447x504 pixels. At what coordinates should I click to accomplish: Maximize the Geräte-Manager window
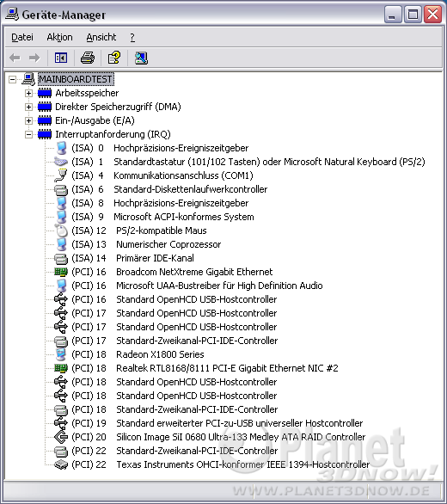click(413, 15)
